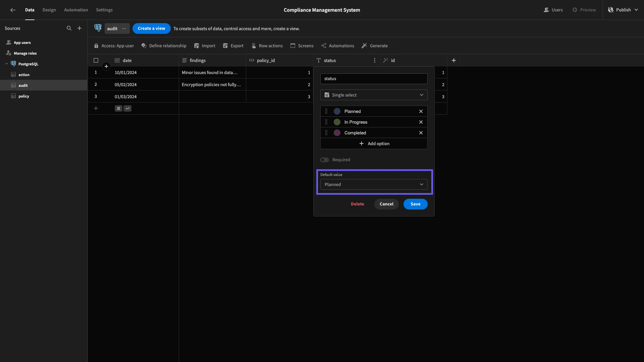Viewport: 644px width, 362px height.
Task: Click the status column name field
Action: pyautogui.click(x=374, y=79)
